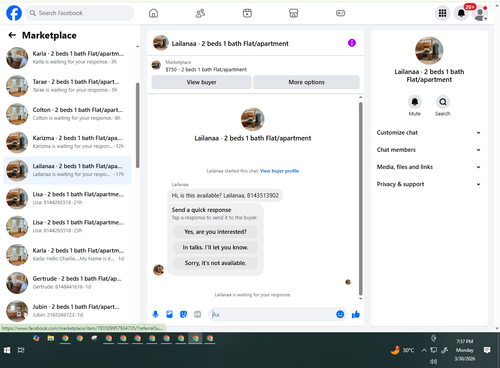Click the More options button
500x368 pixels.
pos(306,82)
